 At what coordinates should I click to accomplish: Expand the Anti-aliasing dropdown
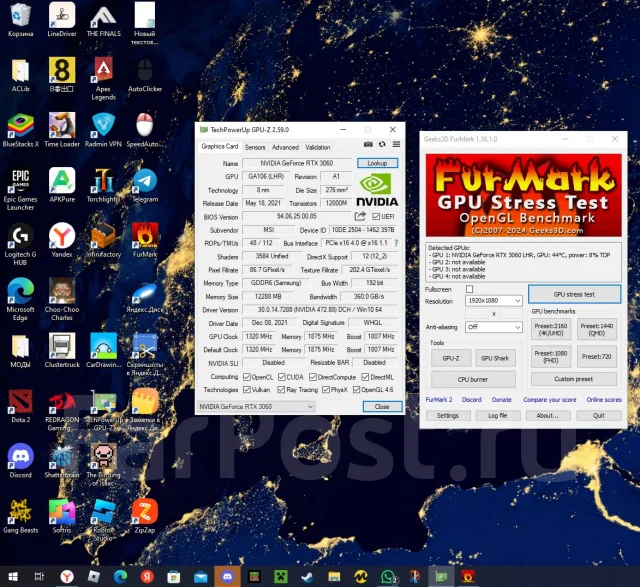click(493, 327)
